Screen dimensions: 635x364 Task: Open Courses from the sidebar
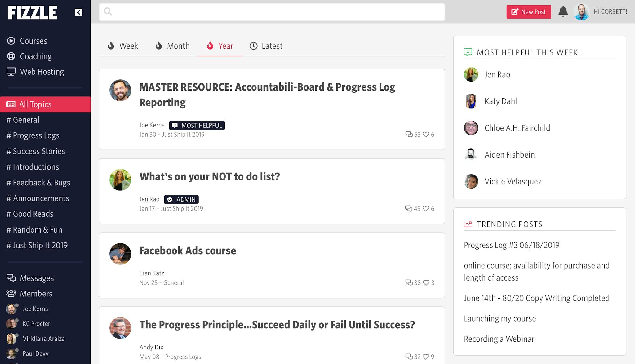33,41
